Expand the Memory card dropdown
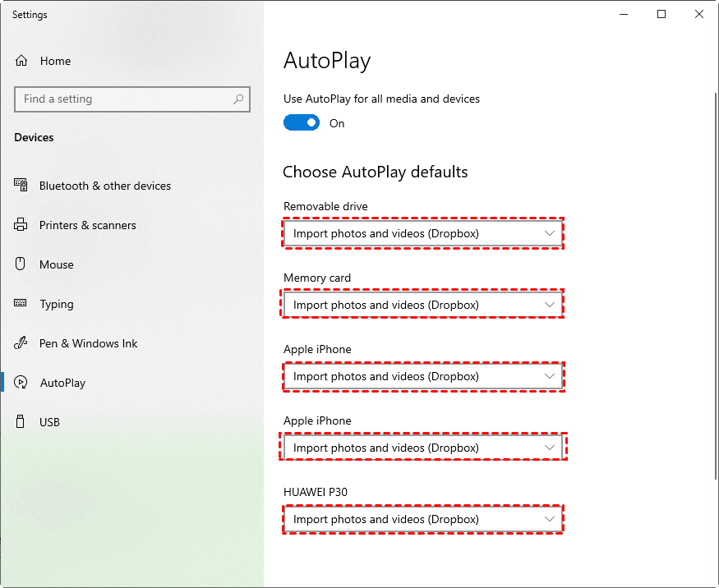 [423, 305]
